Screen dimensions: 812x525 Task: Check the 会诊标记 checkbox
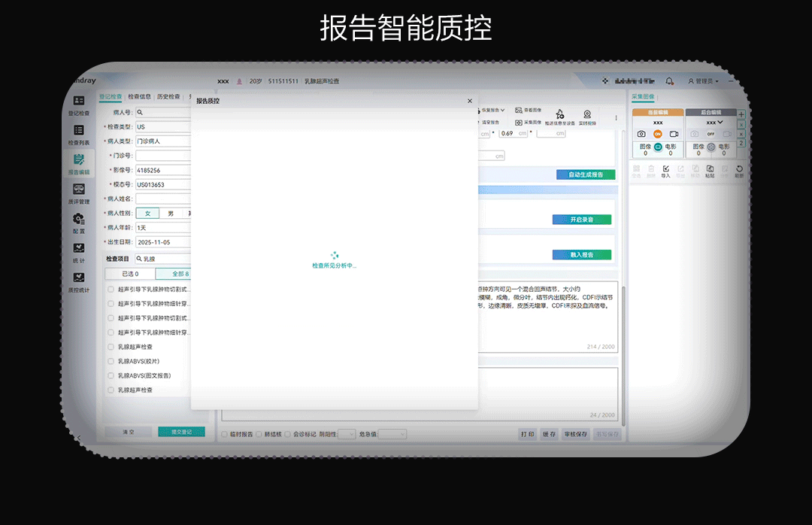coord(288,434)
